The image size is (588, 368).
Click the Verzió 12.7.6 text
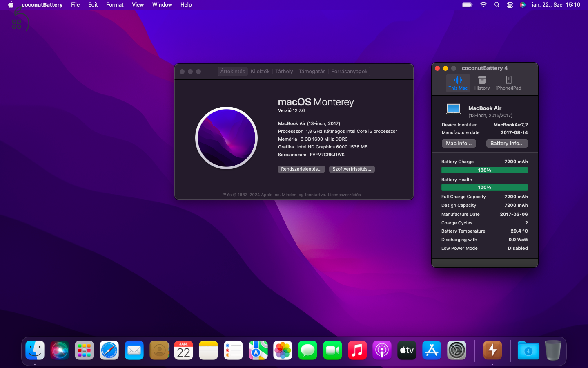292,110
